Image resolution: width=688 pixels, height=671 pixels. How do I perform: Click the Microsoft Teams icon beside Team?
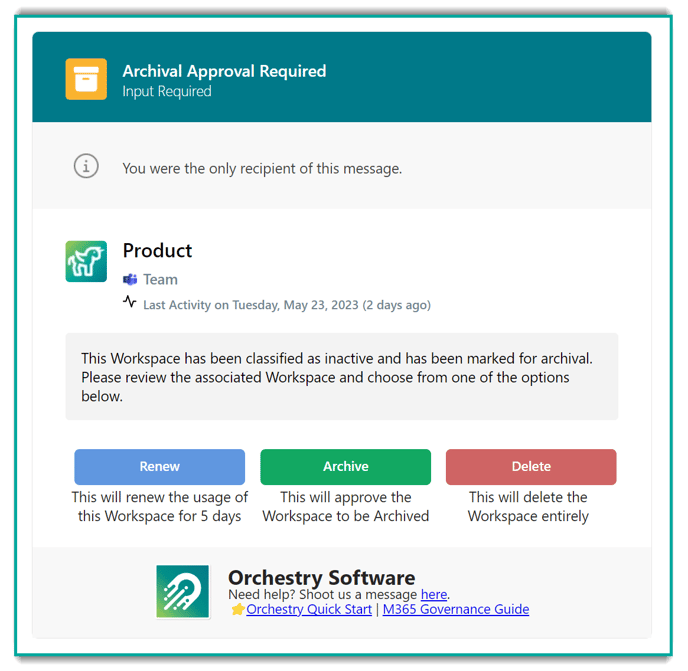coord(130,279)
